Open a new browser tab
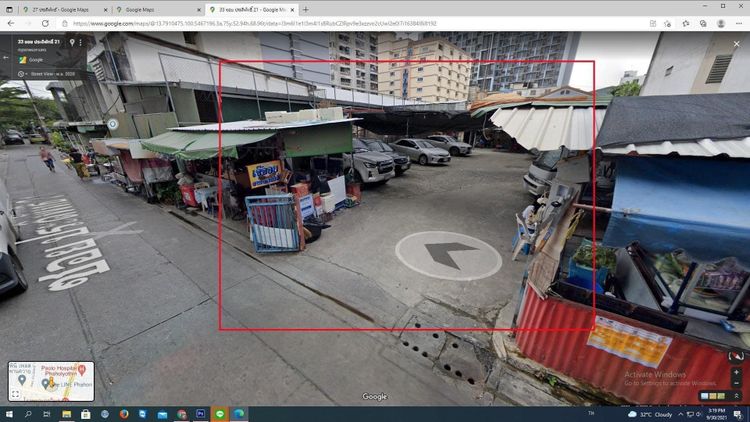Viewport: 750px width, 422px height. 306,10
